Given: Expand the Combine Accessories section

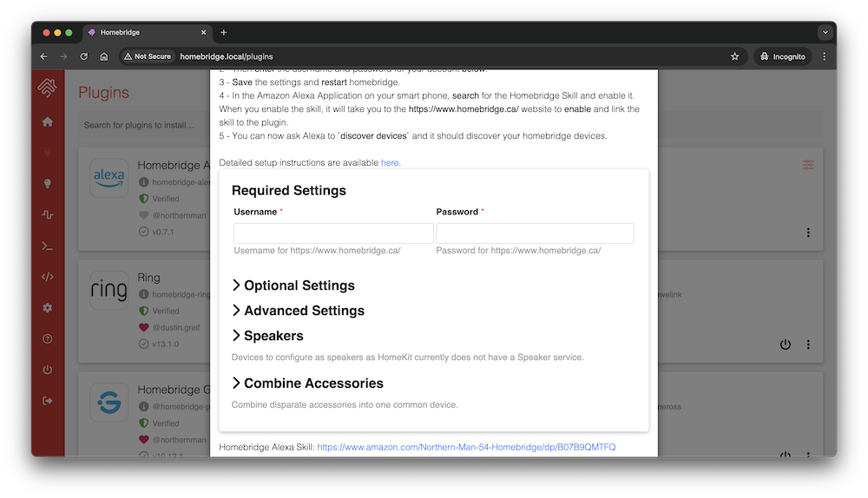Looking at the screenshot, I should [308, 383].
